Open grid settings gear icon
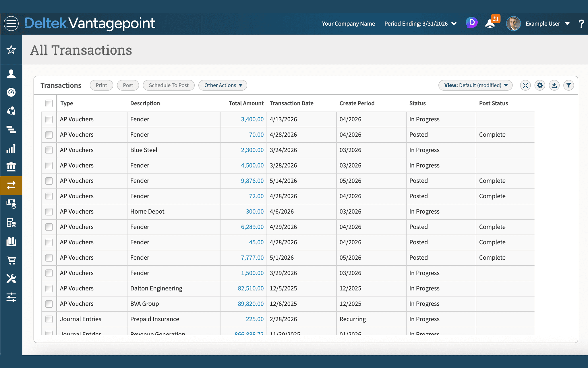Screen dimensions: 588x368 (x=540, y=85)
